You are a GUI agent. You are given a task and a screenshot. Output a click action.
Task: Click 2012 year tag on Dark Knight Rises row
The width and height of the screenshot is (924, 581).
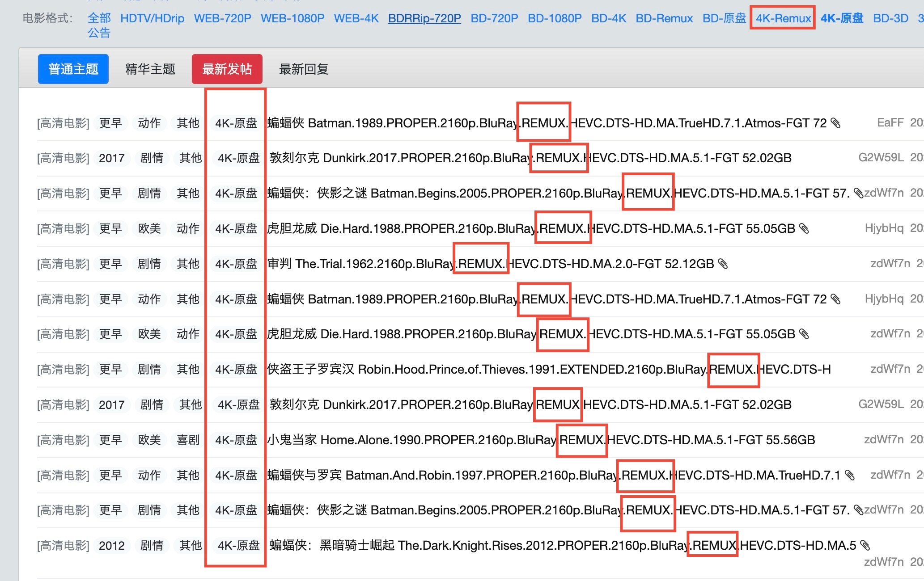[112, 546]
